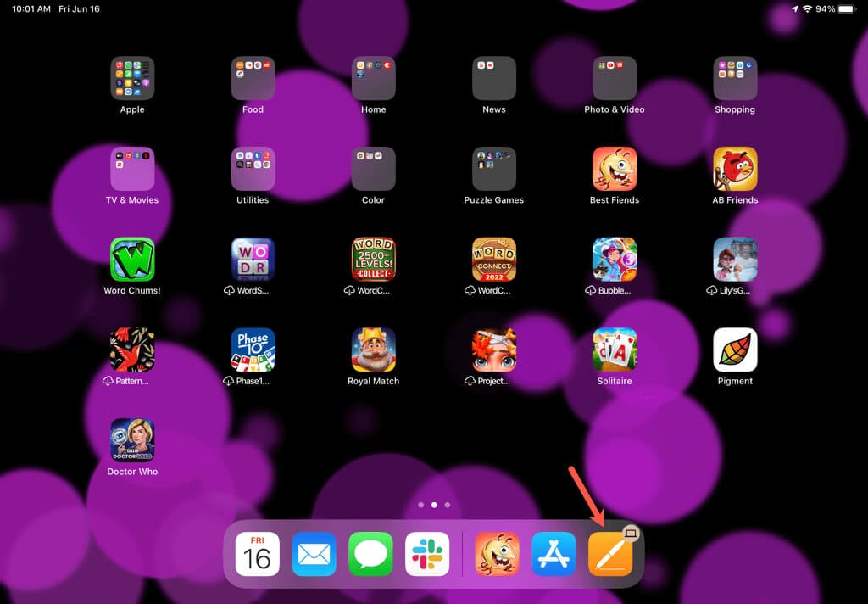Open Messages from the dock
Screen dimensions: 868x604
[370, 554]
